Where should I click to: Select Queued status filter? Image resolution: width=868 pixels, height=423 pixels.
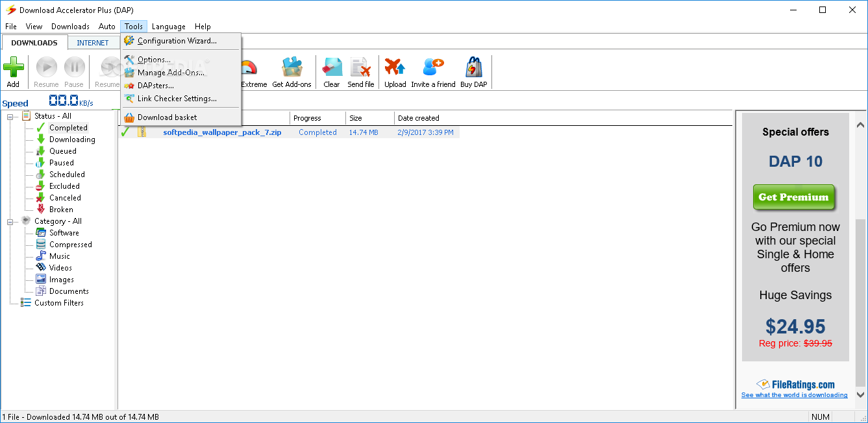tap(62, 151)
